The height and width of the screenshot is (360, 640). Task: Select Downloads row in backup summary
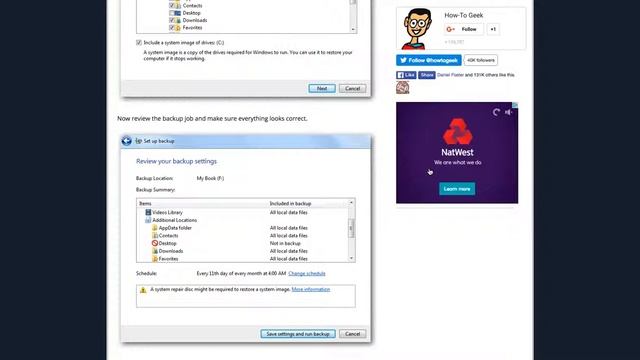coord(243,251)
